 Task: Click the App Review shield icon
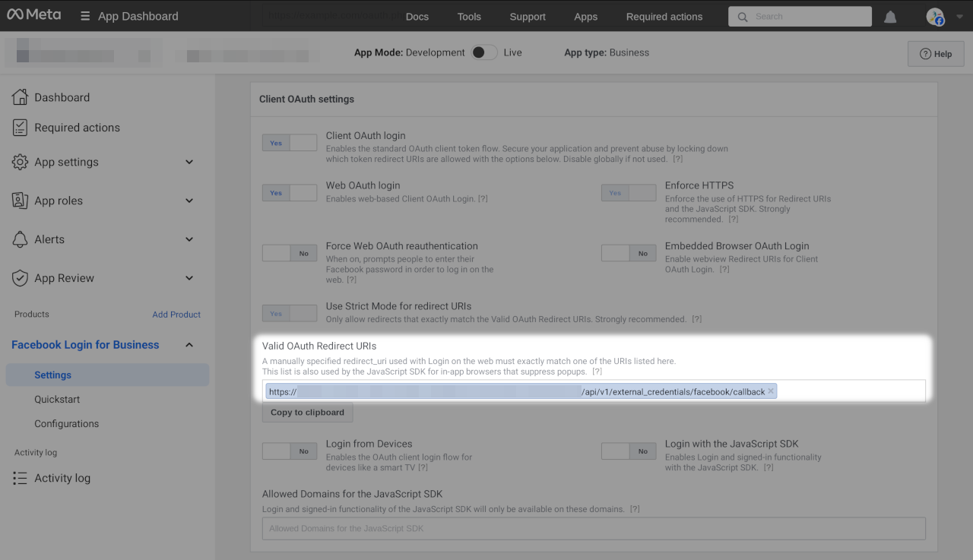20,278
